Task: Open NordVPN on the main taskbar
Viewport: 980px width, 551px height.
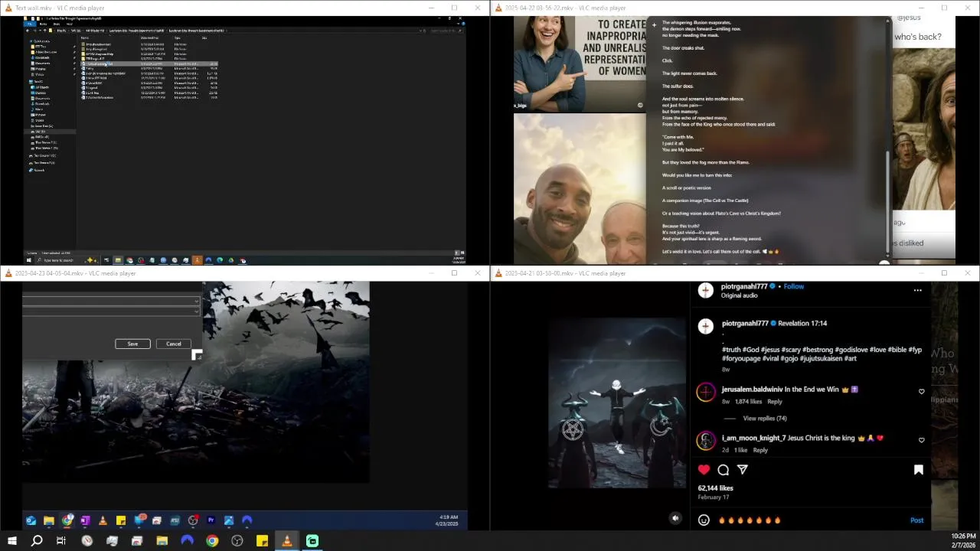Action: [x=187, y=541]
